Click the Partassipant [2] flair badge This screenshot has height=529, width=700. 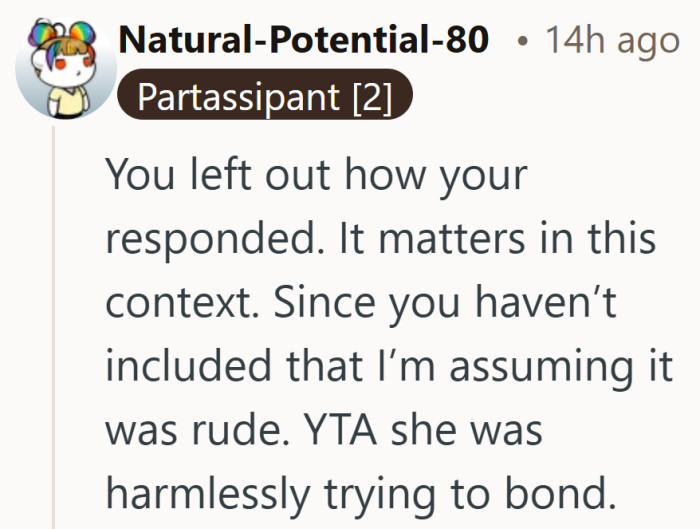[x=263, y=98]
